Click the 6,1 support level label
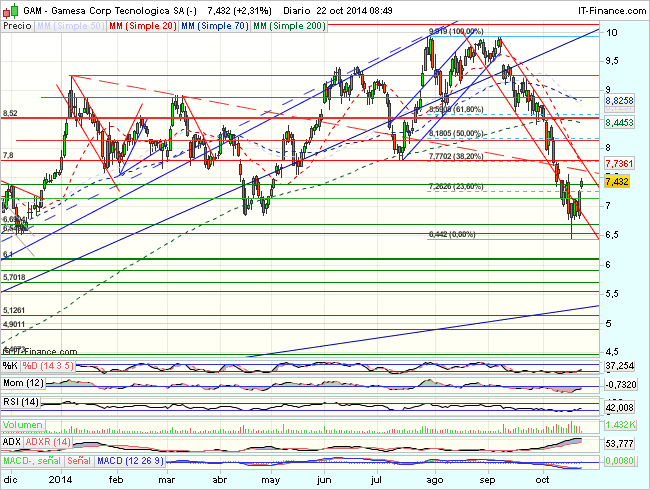 click(8, 254)
